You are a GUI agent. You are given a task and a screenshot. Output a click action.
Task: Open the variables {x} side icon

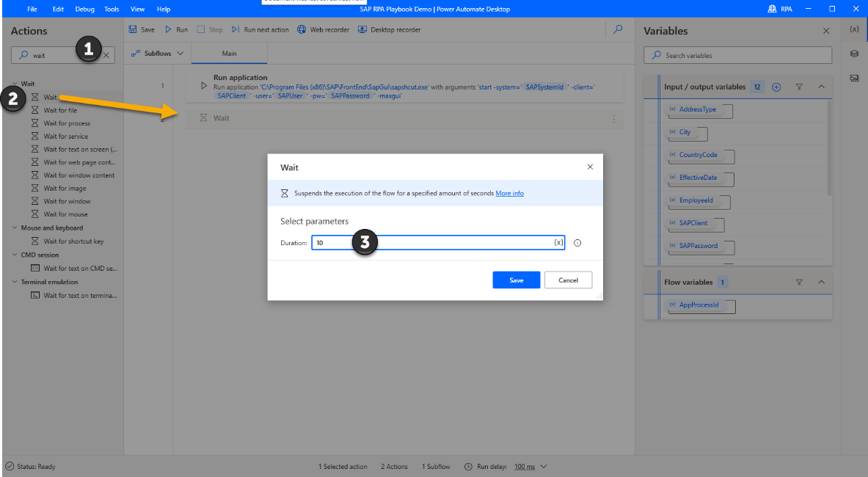[x=854, y=29]
